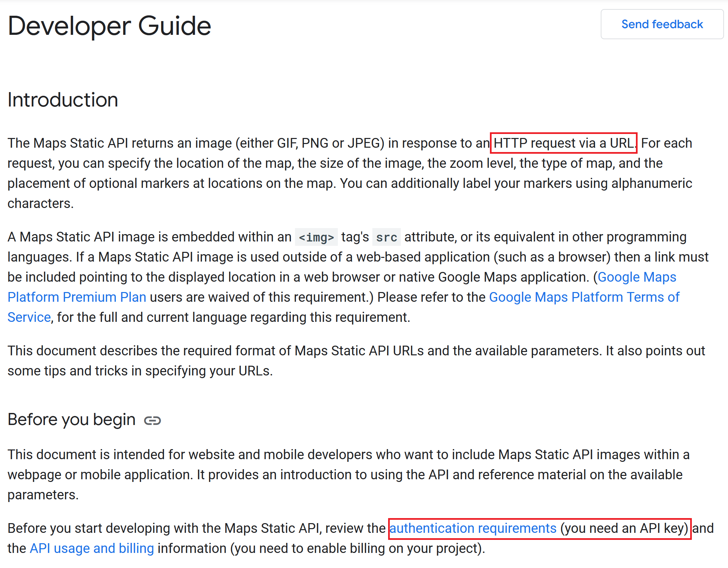The height and width of the screenshot is (568, 728).
Task: Open the Google Maps Platform Premium Plan link
Action: 77,297
